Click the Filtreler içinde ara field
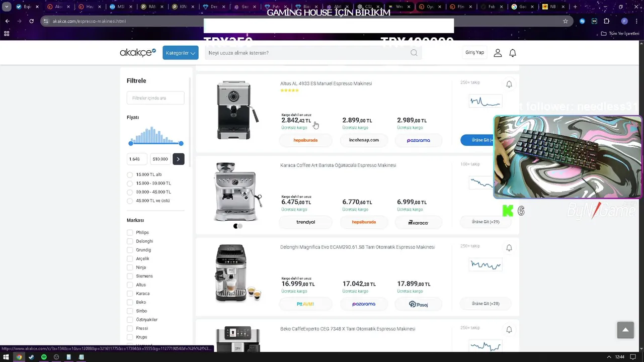Viewport: 644px width, 362px height. (155, 98)
